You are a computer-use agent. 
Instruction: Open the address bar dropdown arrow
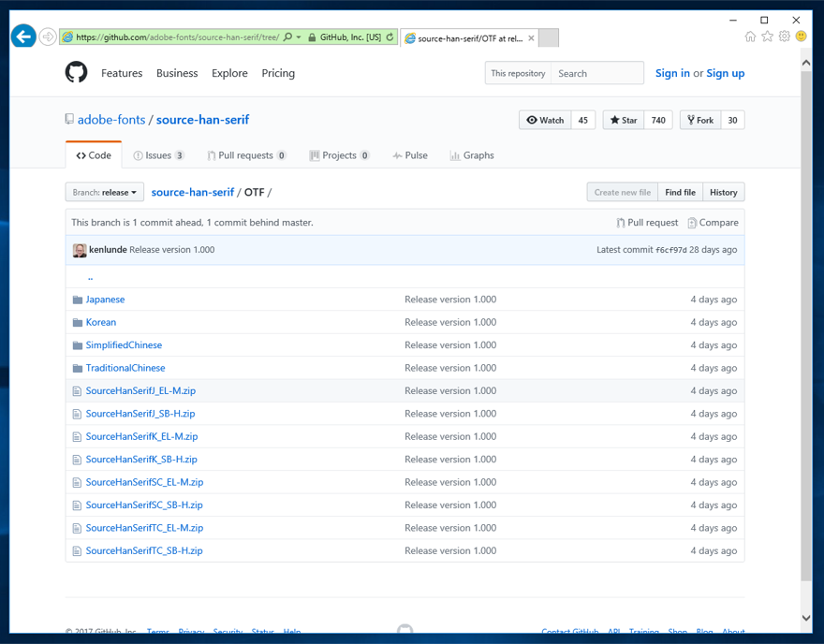point(299,37)
